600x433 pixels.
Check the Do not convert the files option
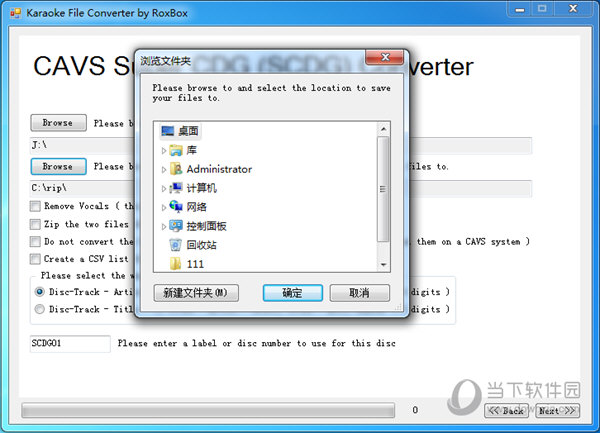click(x=35, y=242)
